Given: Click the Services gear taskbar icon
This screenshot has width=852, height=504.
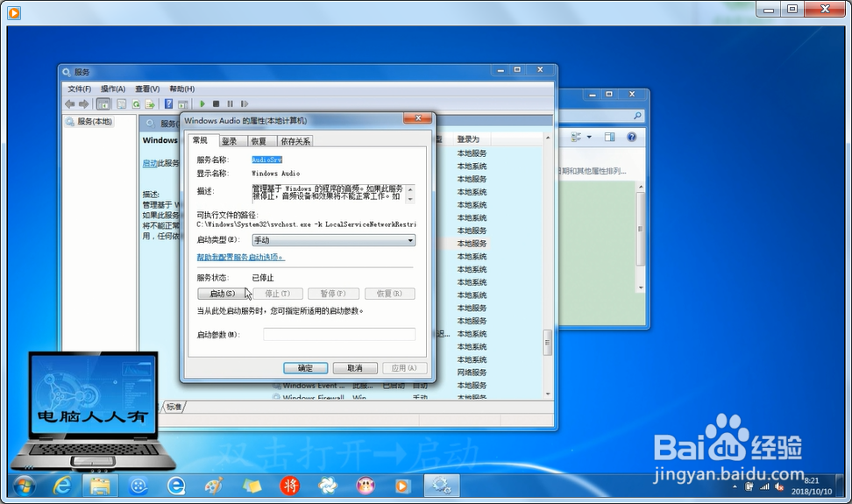Looking at the screenshot, I should [x=442, y=486].
